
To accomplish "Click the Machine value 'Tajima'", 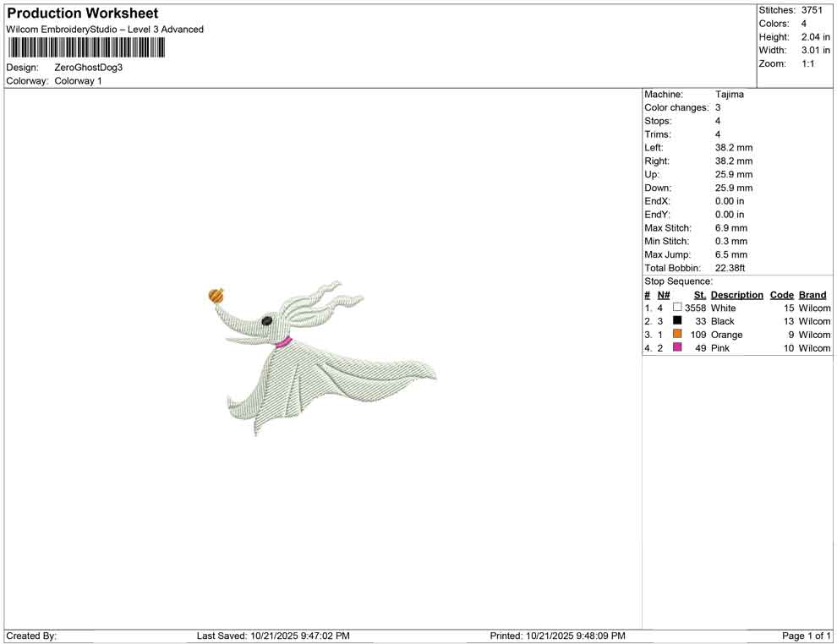I will (x=729, y=95).
